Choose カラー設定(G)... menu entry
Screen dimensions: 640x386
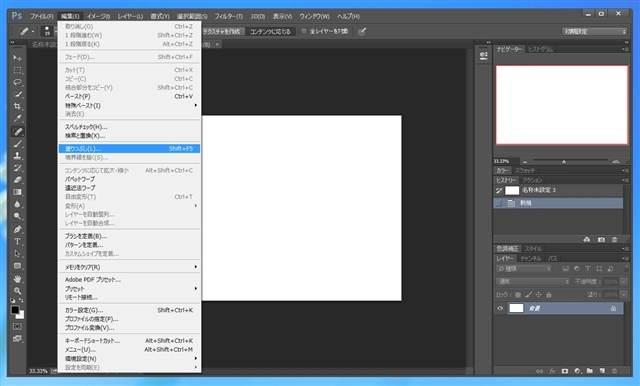pos(129,310)
